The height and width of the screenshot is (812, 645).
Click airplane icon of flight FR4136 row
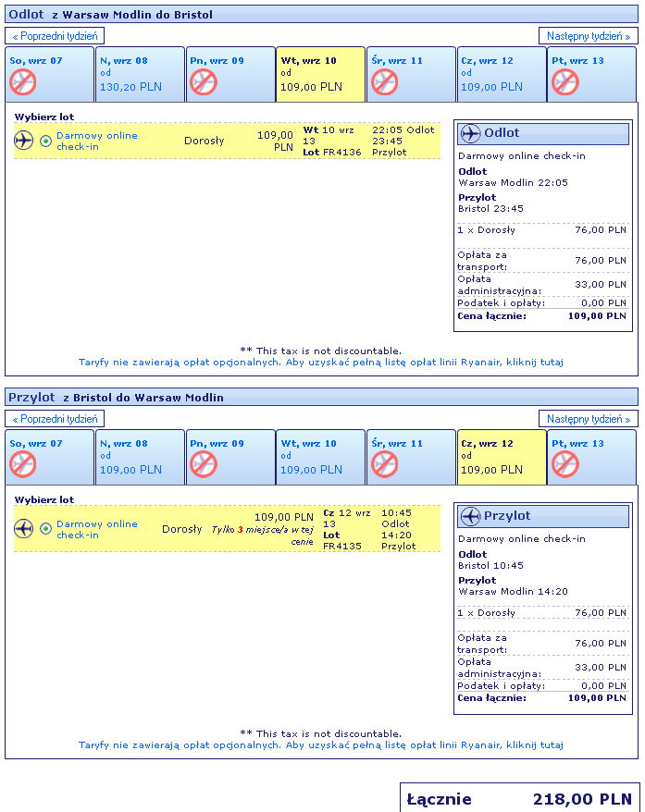click(24, 141)
